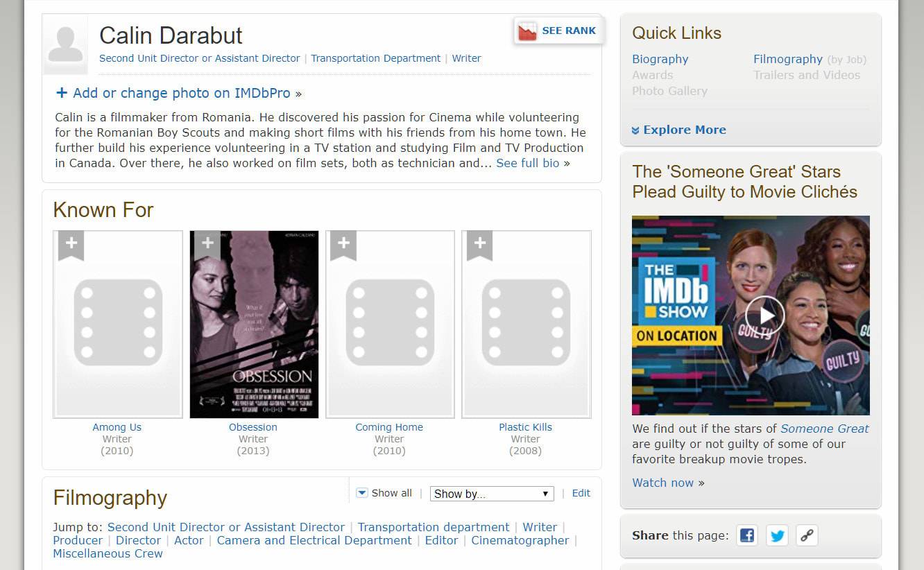Click the greyed-out 'Awards' quick link
The width and height of the screenshot is (924, 570).
(653, 75)
